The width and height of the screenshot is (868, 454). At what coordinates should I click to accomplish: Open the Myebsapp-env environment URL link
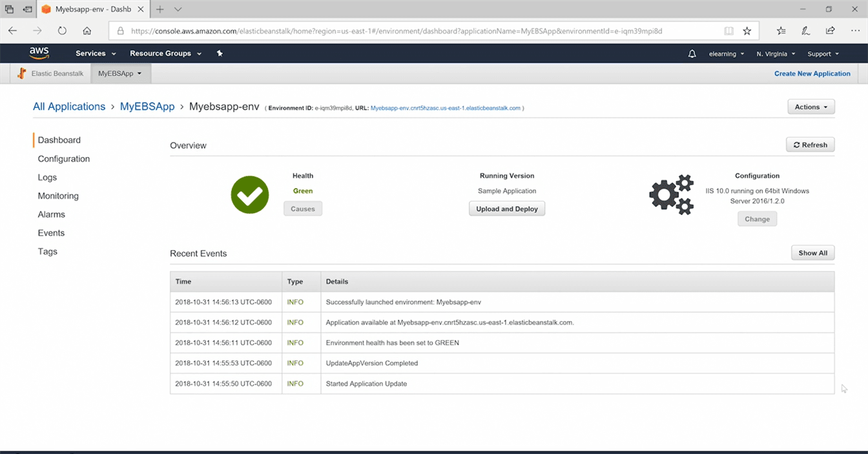point(445,108)
